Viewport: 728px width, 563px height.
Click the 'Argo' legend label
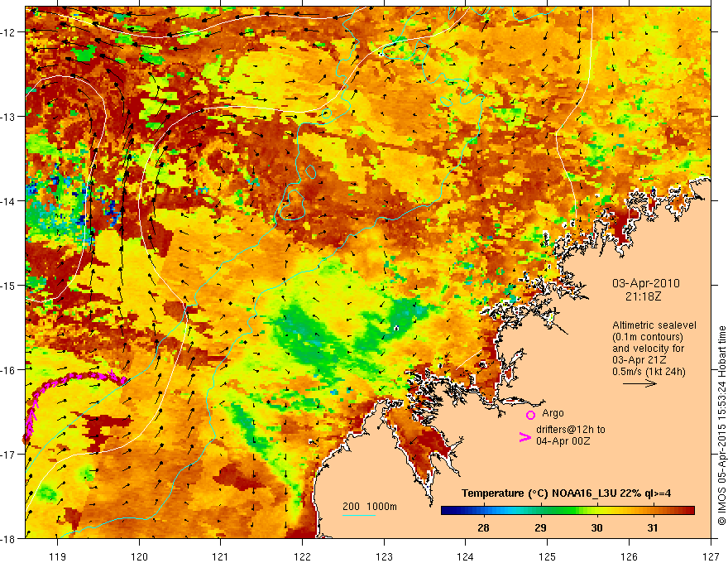pyautogui.click(x=553, y=413)
